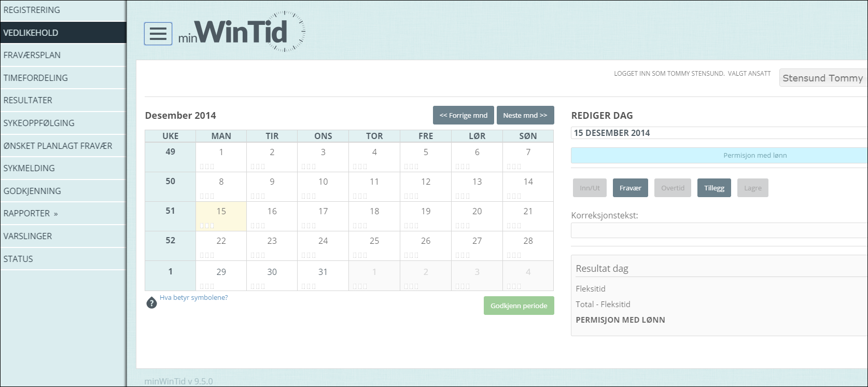Screen dimensions: 868x387
Task: Select December 24 in the calendar
Action: click(323, 246)
